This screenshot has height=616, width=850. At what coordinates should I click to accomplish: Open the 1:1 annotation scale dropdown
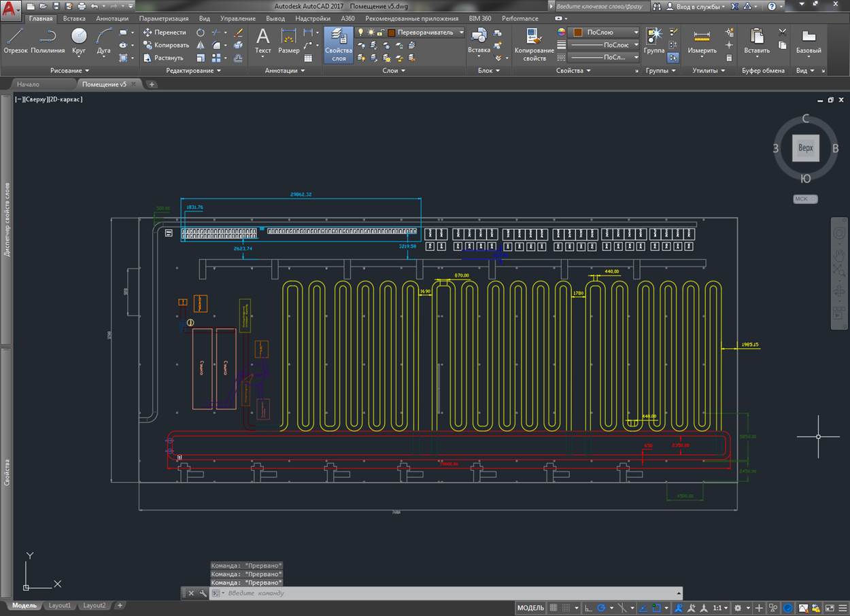point(720,608)
